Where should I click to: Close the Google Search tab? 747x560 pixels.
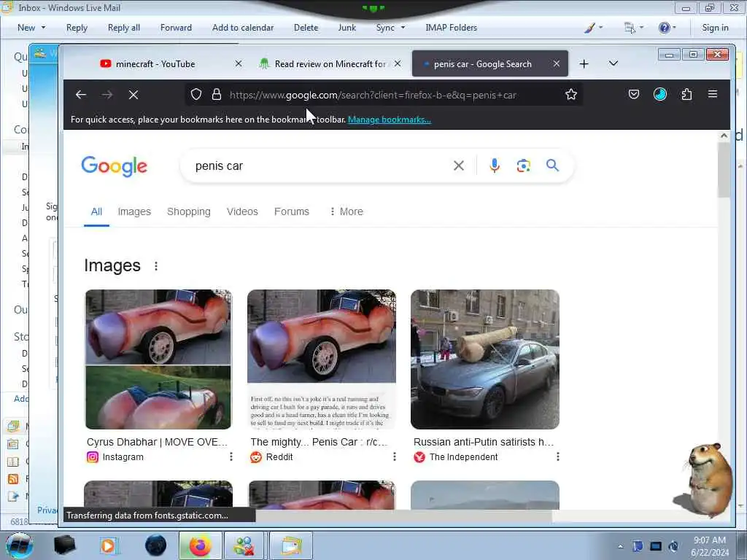point(557,63)
